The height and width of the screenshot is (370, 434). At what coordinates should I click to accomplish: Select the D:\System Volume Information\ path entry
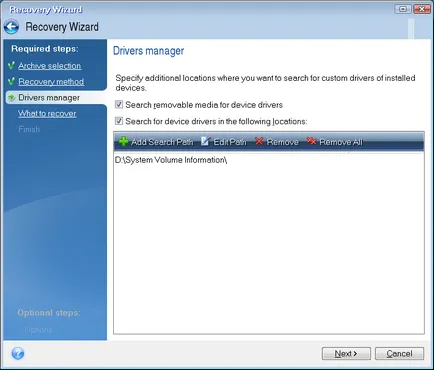[x=171, y=160]
